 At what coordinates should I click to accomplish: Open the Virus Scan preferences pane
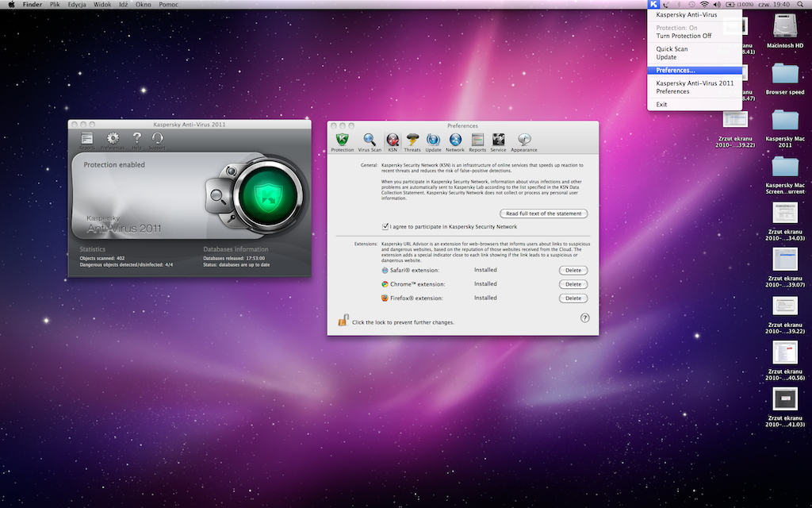tap(370, 141)
